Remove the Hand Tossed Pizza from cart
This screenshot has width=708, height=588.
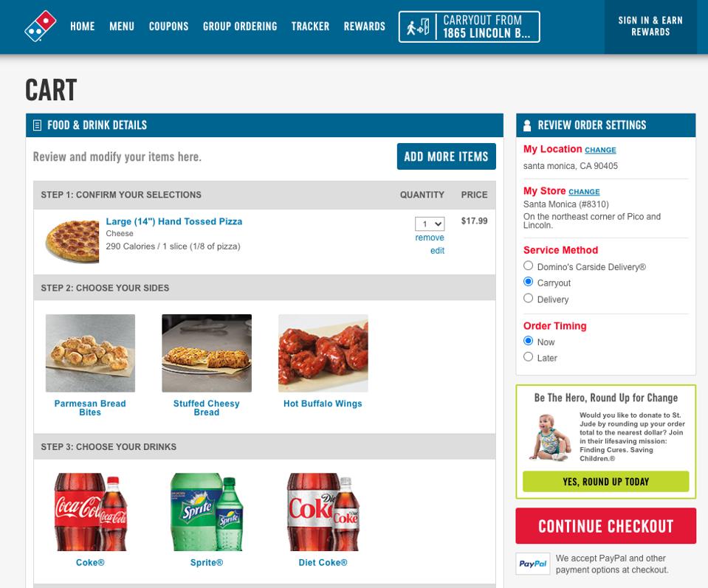coord(430,238)
